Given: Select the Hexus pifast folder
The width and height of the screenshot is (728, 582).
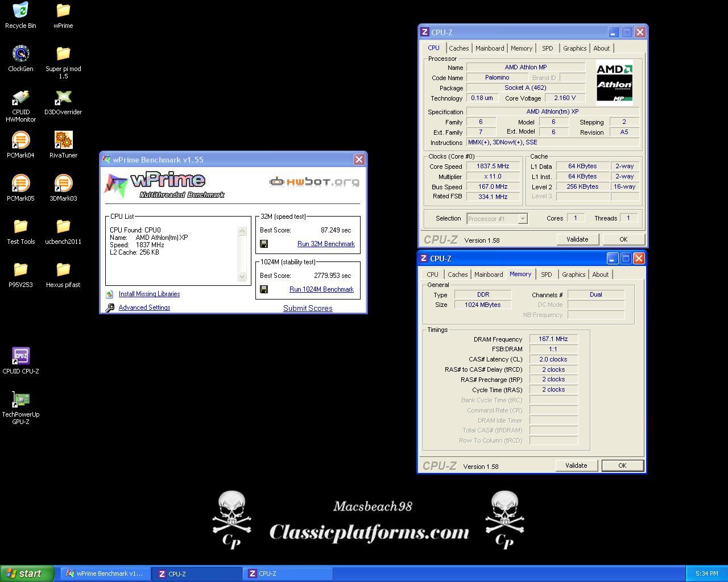Looking at the screenshot, I should point(63,269).
